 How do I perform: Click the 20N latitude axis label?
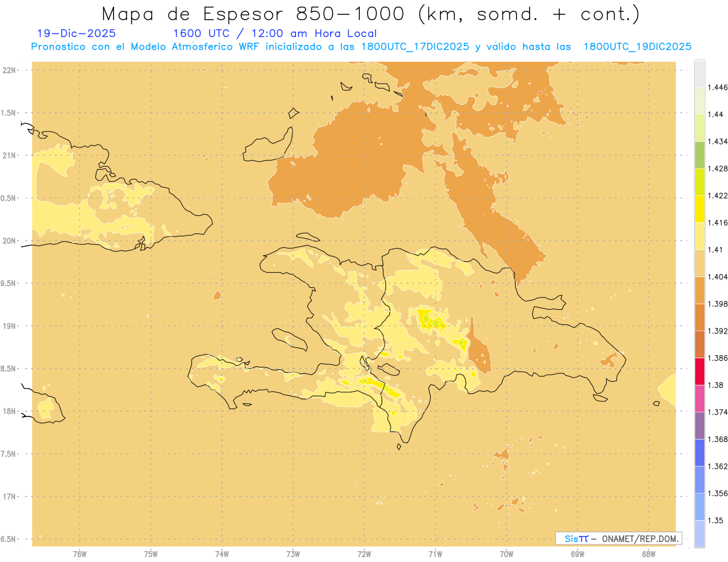pyautogui.click(x=10, y=241)
